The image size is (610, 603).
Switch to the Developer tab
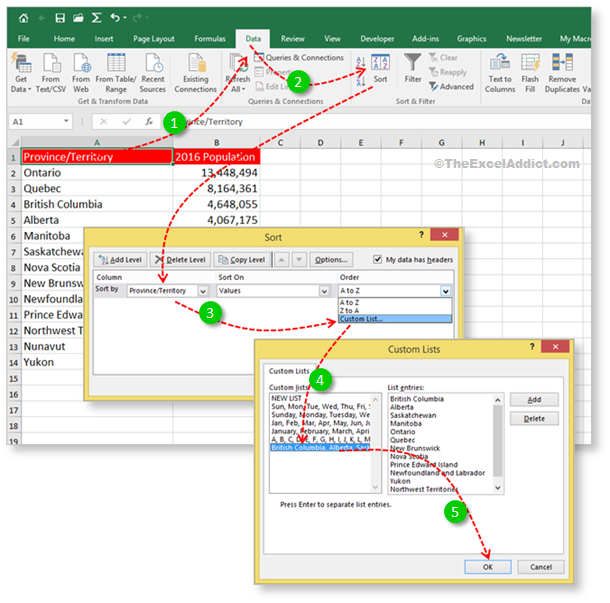(377, 39)
